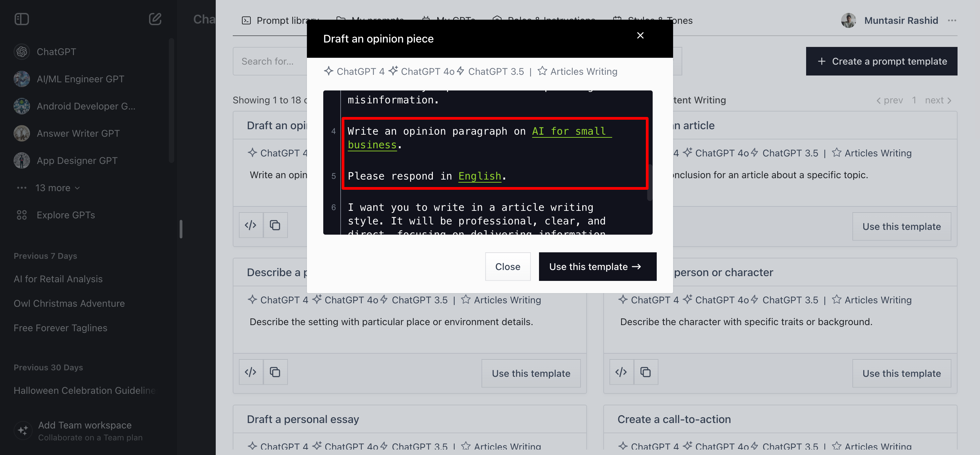Click the copy icon under Describe the character

click(x=645, y=372)
